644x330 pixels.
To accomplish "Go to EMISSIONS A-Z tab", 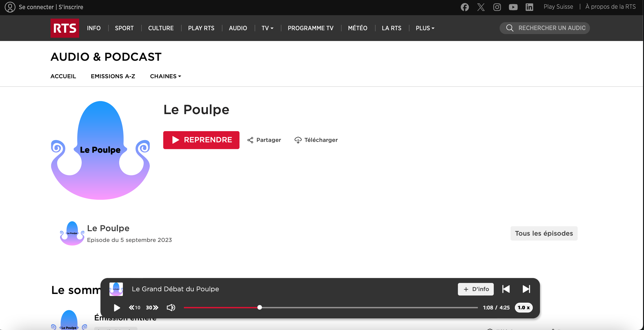I will click(113, 76).
